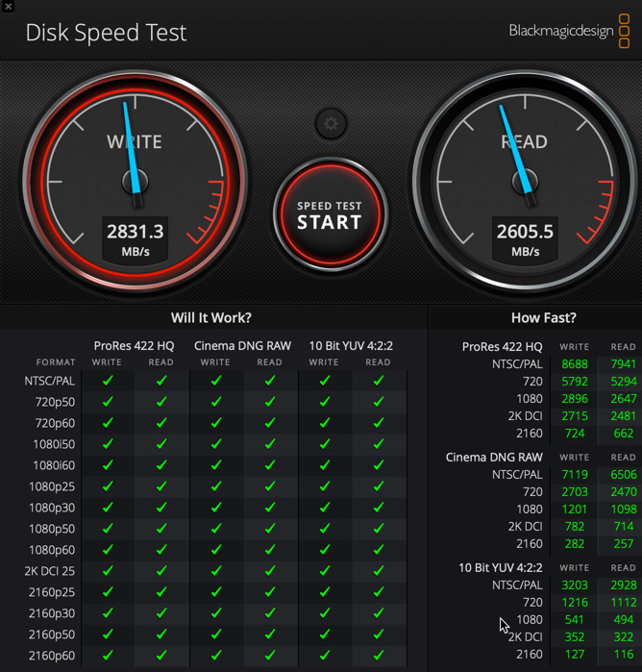Click the 2605.5 MB/s read readout
The width and height of the screenshot is (642, 672).
click(x=525, y=239)
